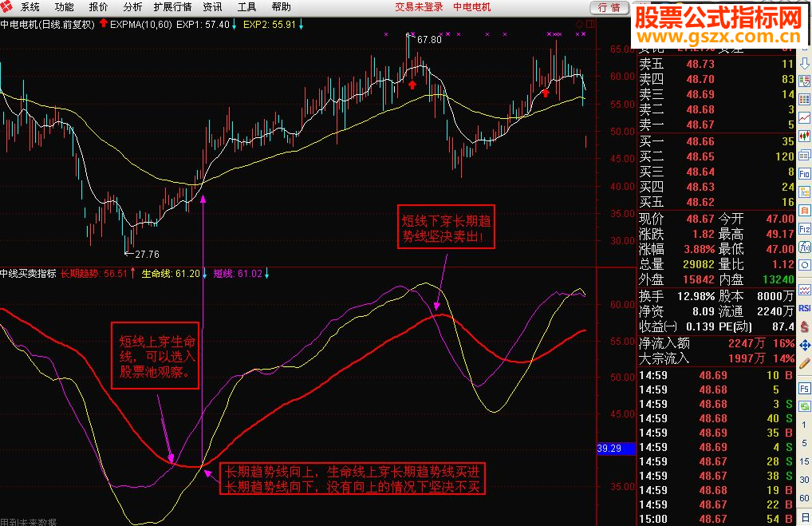Screen dimensions: 812x526
Task: Click the green refresh icon
Action: click(804, 406)
